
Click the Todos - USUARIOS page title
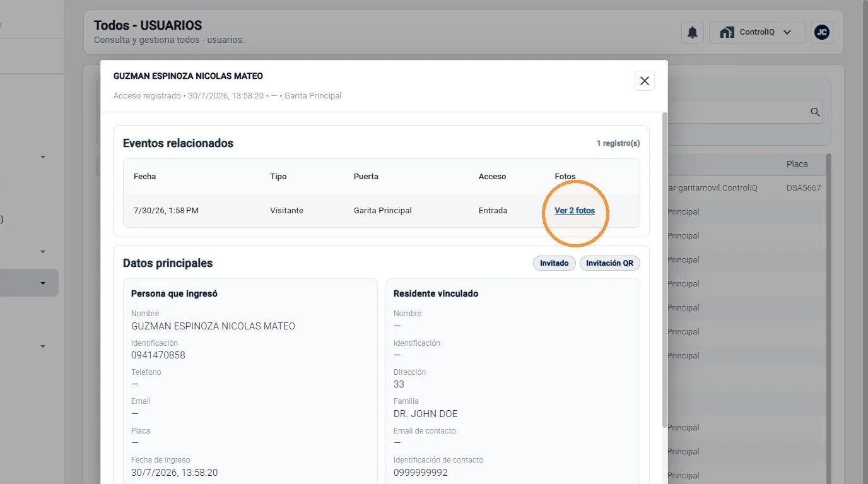(x=148, y=26)
